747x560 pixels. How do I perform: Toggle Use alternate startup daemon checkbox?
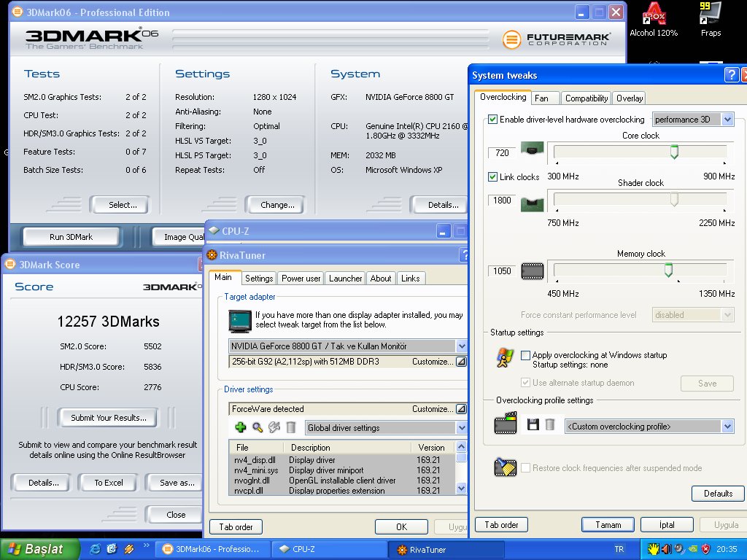tap(525, 382)
